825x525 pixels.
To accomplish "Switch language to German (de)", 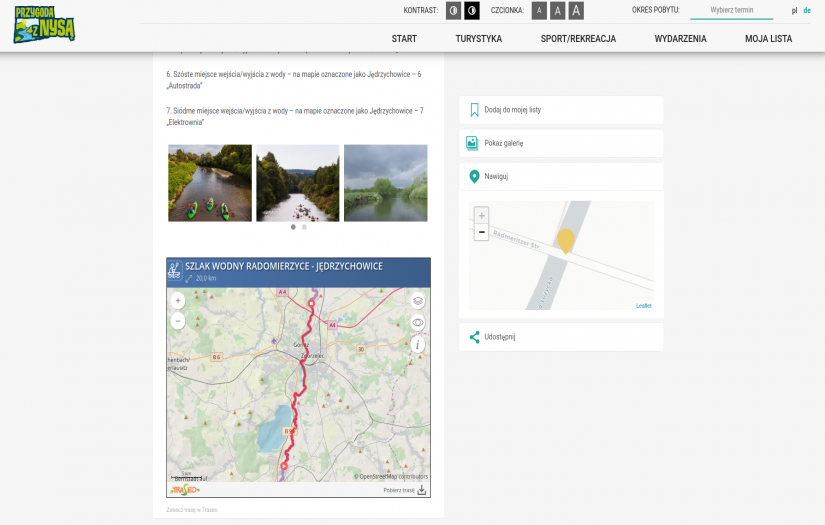I will 807,10.
